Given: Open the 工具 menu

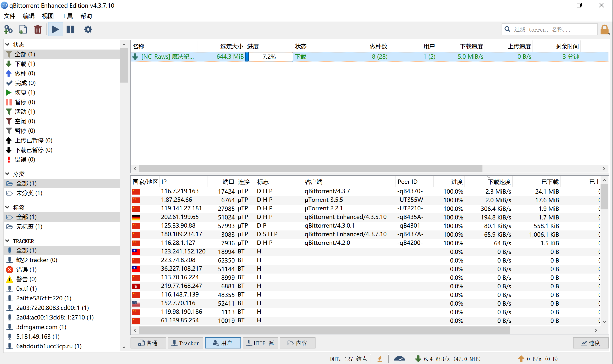Looking at the screenshot, I should click(x=67, y=16).
